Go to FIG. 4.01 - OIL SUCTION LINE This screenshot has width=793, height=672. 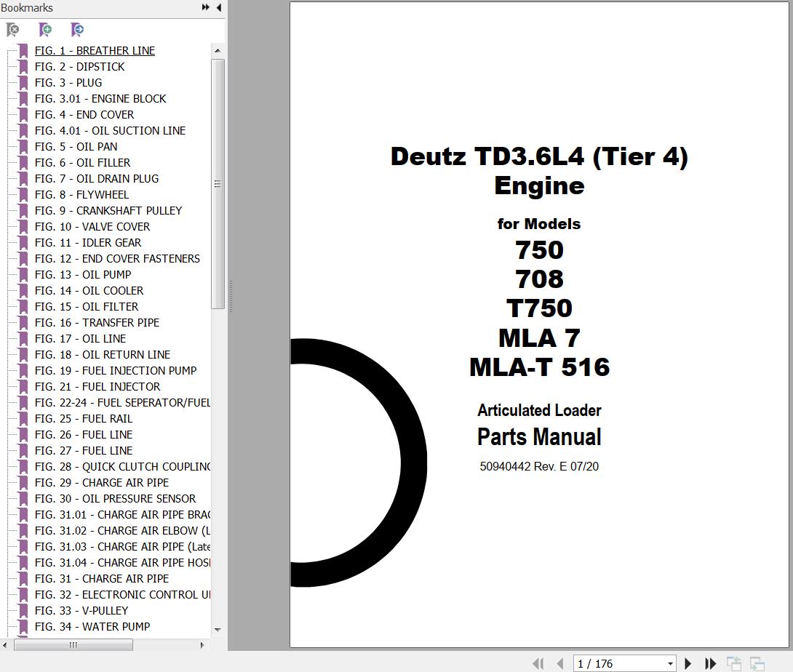pyautogui.click(x=110, y=130)
